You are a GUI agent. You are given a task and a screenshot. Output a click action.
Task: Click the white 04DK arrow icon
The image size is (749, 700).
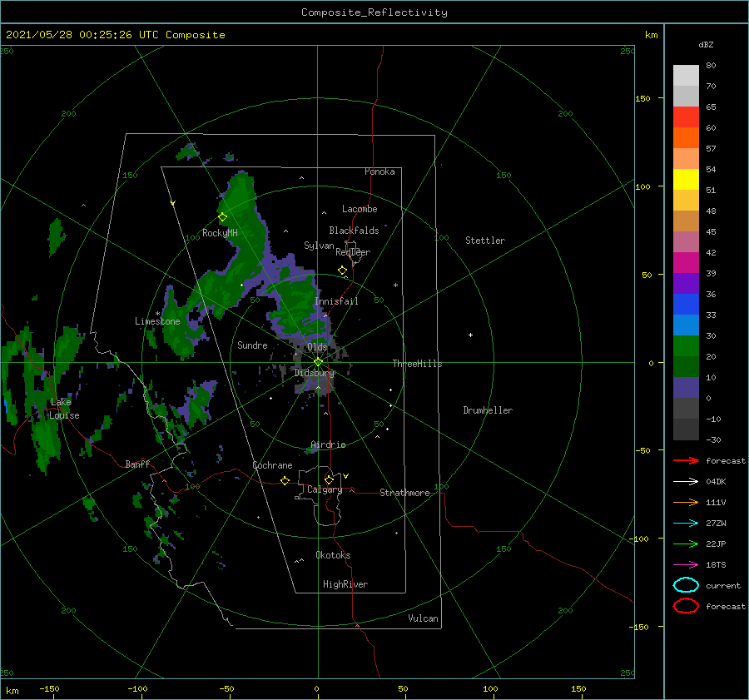686,481
